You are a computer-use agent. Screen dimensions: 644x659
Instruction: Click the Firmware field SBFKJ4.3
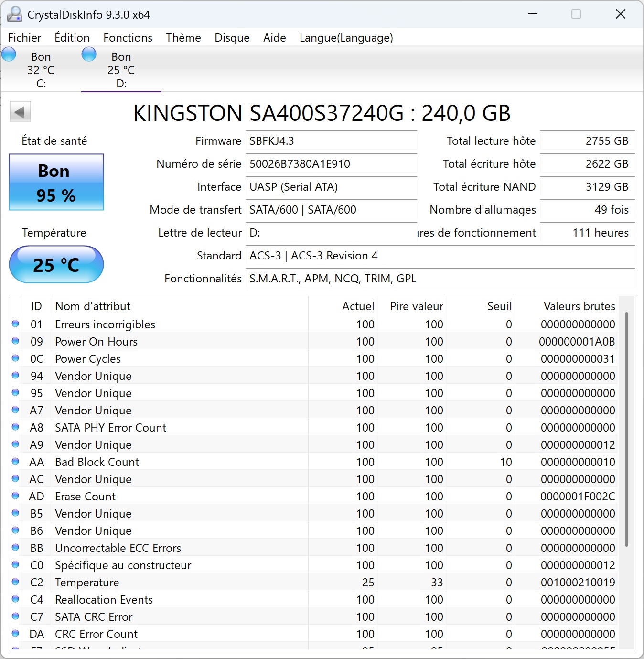(331, 141)
